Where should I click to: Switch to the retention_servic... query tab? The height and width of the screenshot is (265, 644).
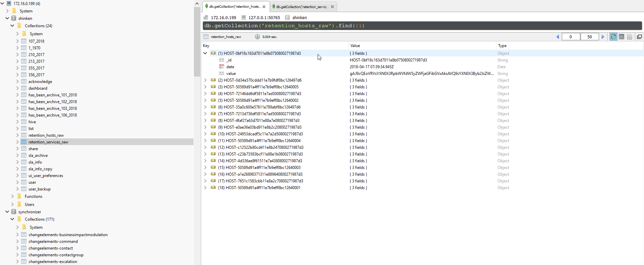point(302,7)
